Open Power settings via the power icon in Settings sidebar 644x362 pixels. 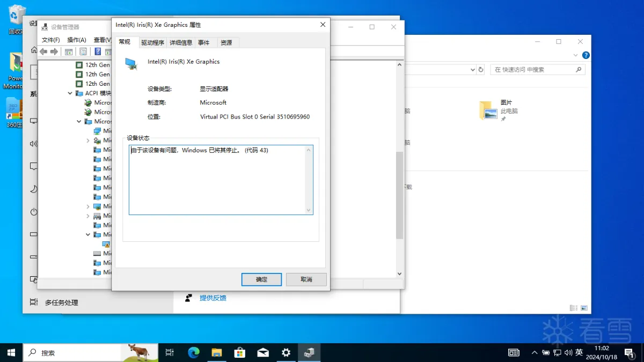pos(34,212)
